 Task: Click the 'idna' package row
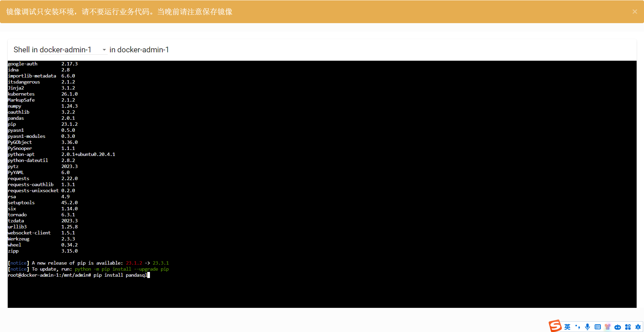[39, 70]
